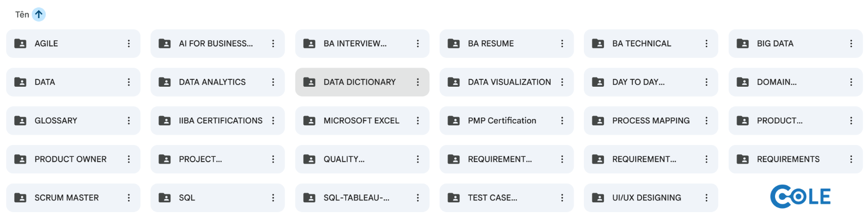Screen dimensions: 868x217
Task: Click the BIG DATA folder icon
Action: pos(743,44)
